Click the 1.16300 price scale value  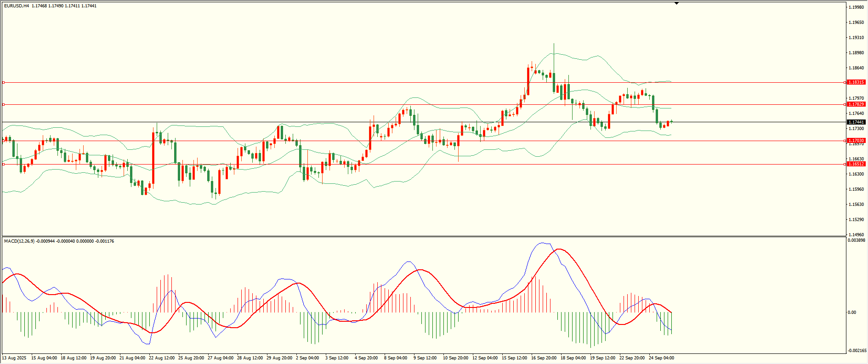tap(856, 174)
